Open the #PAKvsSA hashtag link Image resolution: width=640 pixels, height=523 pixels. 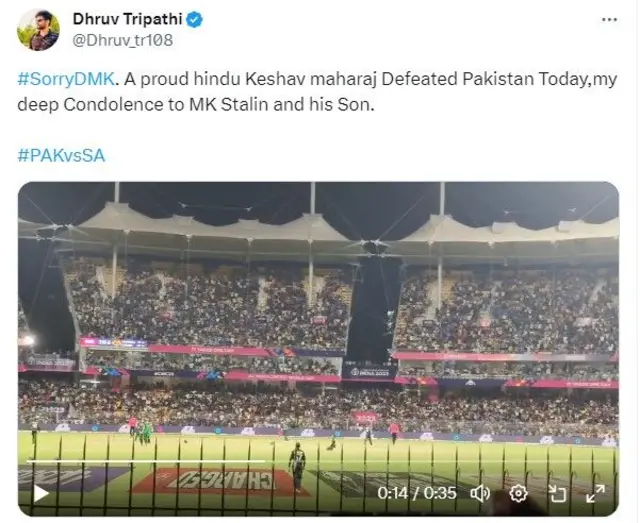[61, 155]
